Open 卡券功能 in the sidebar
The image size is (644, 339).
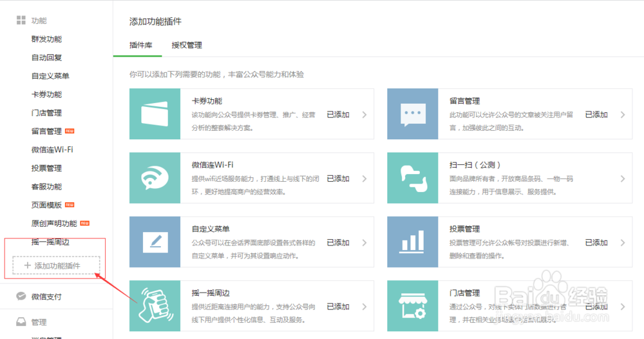(x=46, y=95)
